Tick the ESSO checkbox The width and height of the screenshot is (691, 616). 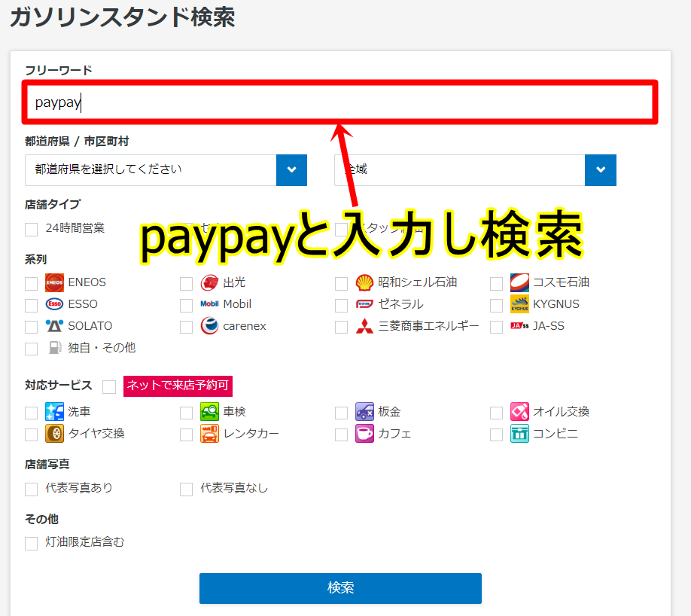[32, 305]
